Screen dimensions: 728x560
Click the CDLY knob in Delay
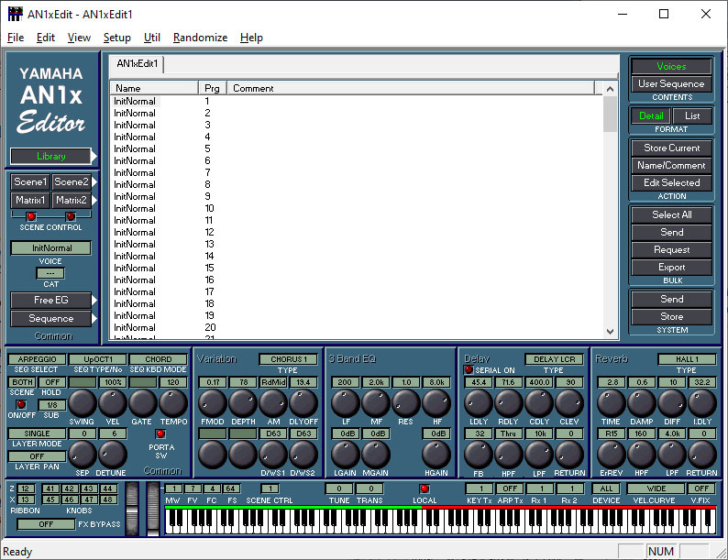[x=539, y=402]
